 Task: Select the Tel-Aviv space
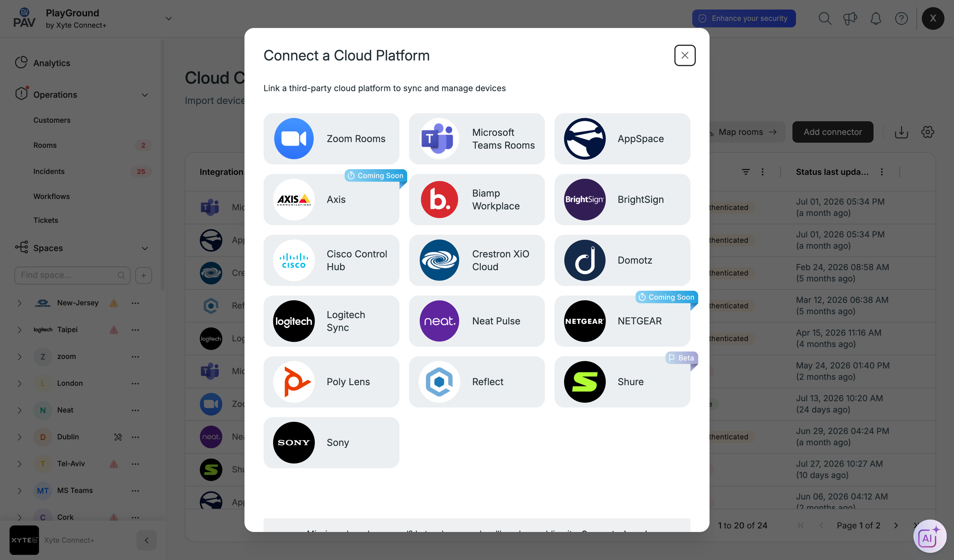point(71,464)
